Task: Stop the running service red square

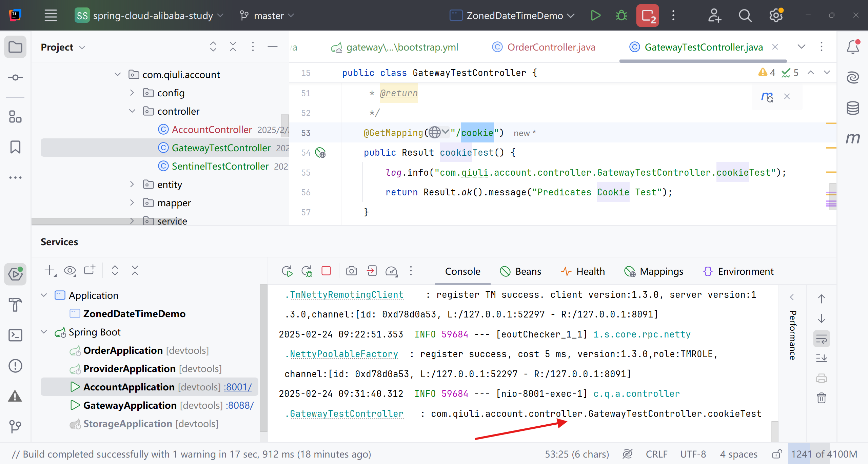Action: coord(326,271)
